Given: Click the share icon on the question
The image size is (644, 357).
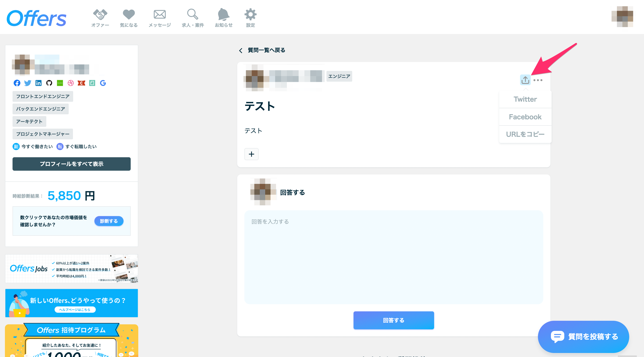Looking at the screenshot, I should 525,80.
